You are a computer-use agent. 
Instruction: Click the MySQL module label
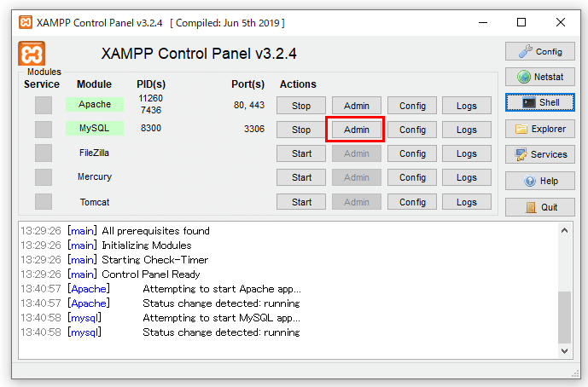pyautogui.click(x=95, y=128)
